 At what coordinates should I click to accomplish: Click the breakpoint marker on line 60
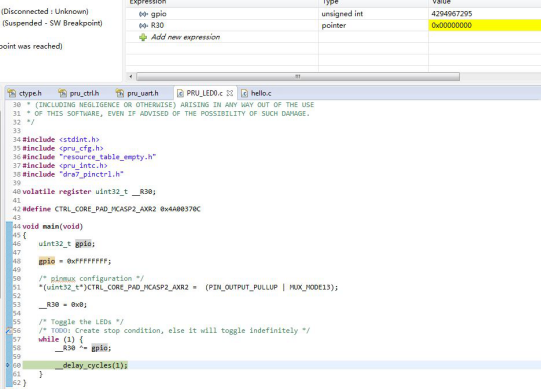tap(8, 365)
